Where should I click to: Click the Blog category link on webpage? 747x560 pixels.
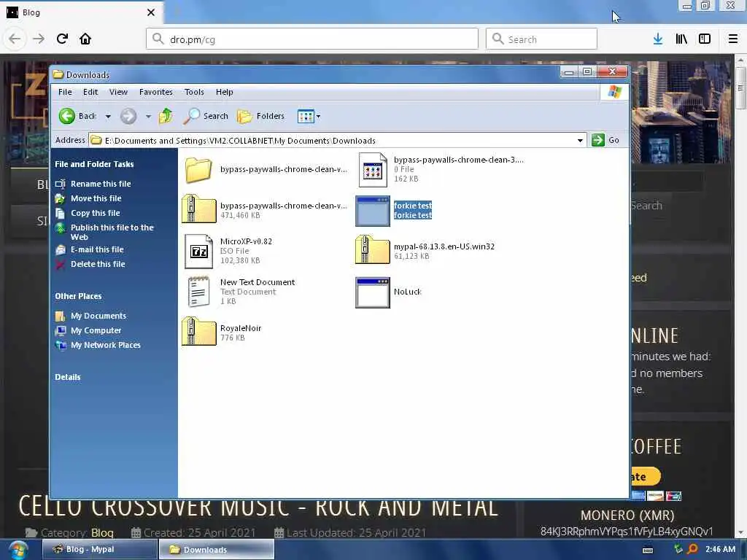tap(102, 533)
